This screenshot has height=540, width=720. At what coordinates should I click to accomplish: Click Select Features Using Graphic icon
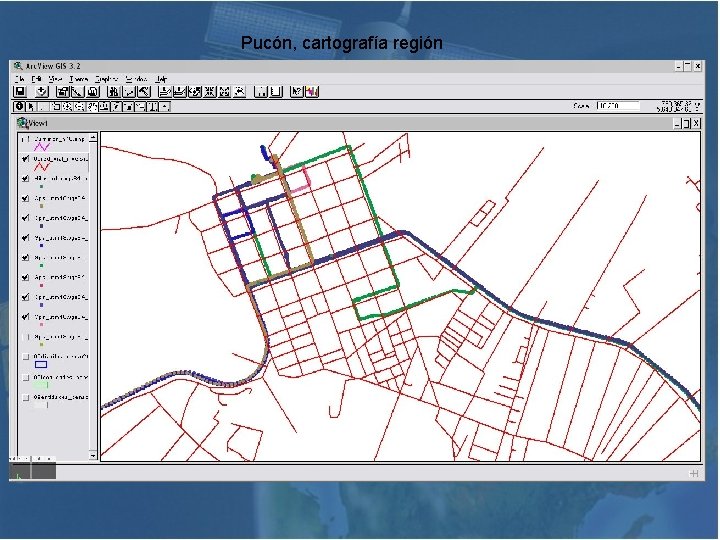pos(260,92)
